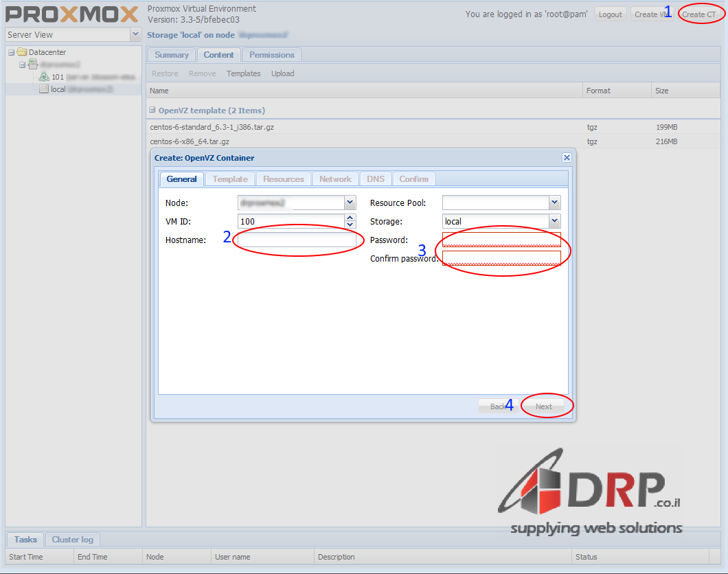Collapse the Datacenter tree node
728x574 pixels.
tap(11, 52)
